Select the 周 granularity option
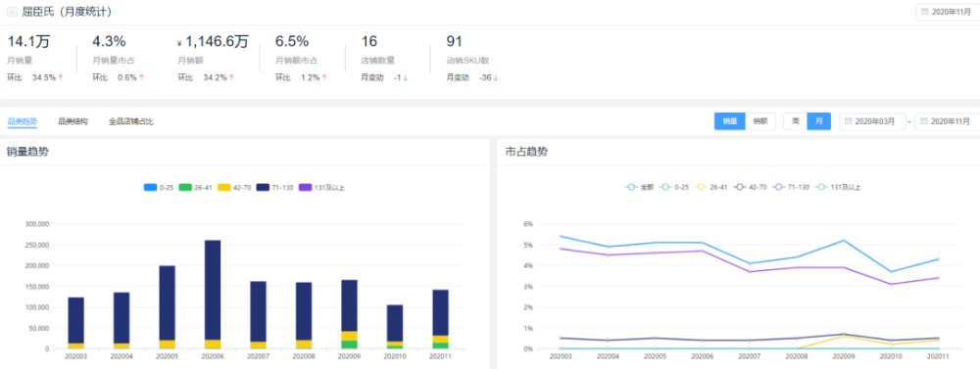The height and width of the screenshot is (369, 980). click(x=795, y=121)
